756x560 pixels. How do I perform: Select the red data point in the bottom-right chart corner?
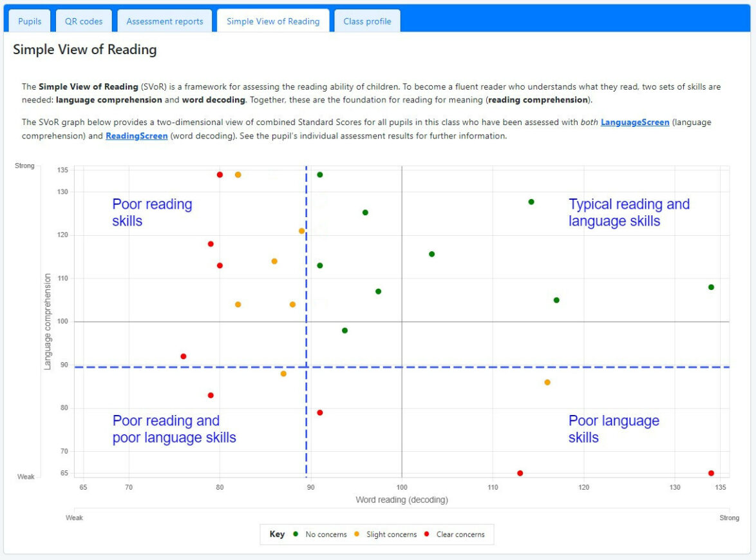(711, 473)
